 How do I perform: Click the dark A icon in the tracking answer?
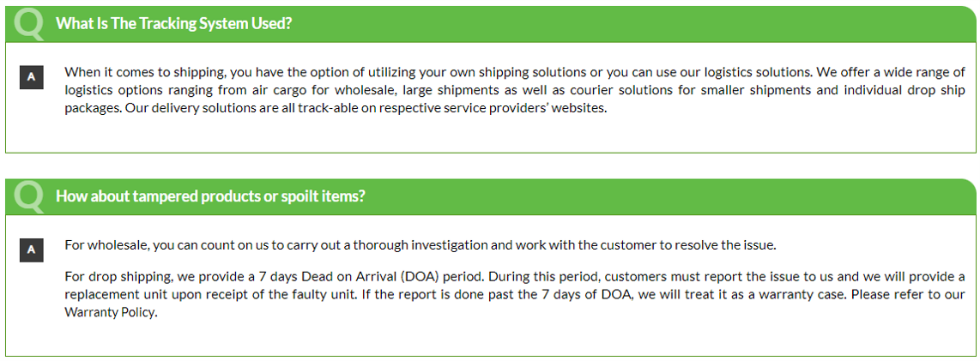point(31,78)
